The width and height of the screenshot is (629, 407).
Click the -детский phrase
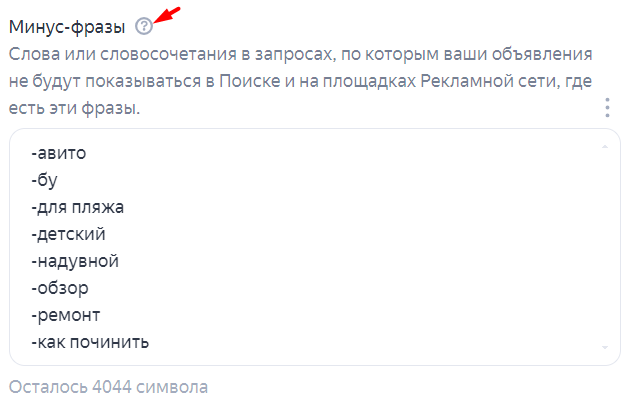pyautogui.click(x=68, y=234)
